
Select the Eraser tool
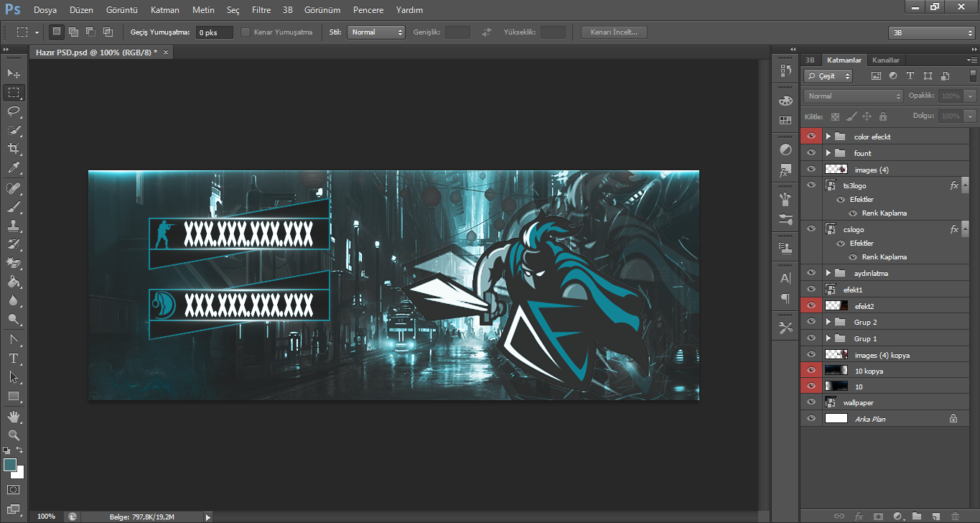point(14,262)
